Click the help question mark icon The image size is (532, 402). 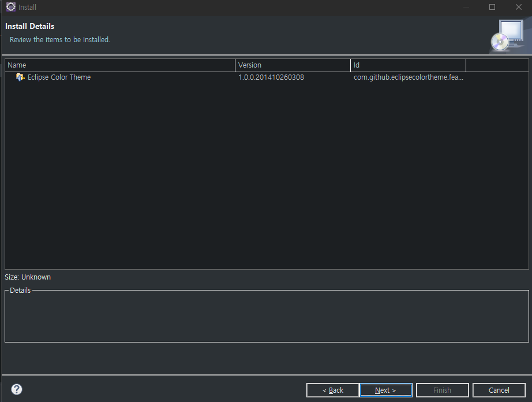[x=17, y=389]
